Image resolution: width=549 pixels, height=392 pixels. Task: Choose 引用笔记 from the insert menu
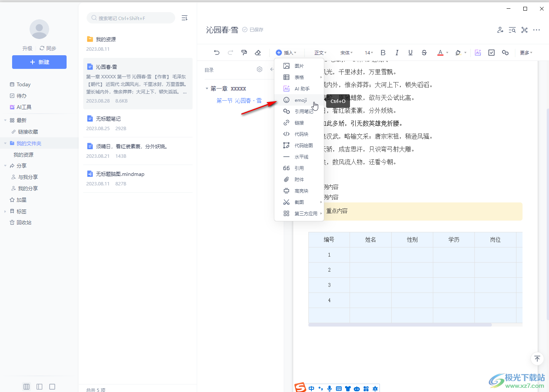pos(299,111)
